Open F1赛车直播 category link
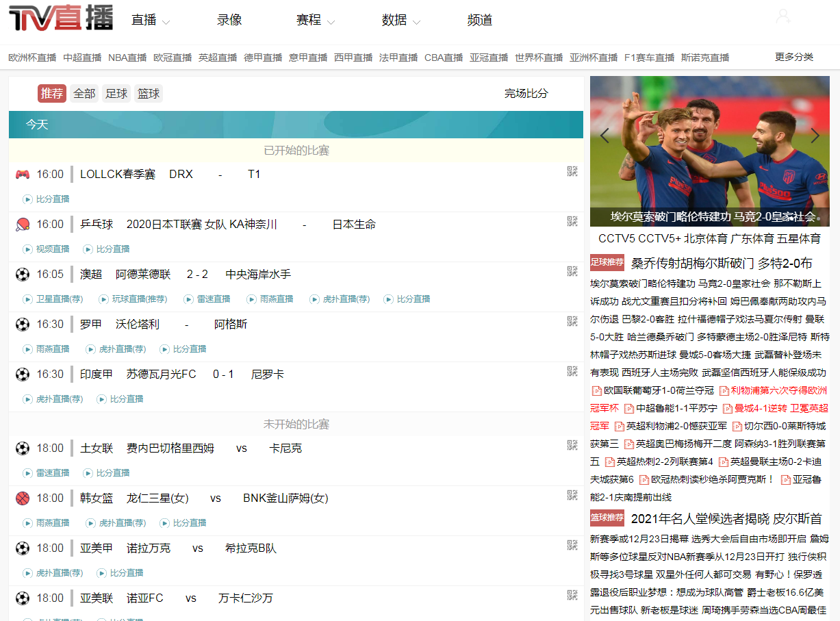Screen dimensions: 840x621 [649, 58]
